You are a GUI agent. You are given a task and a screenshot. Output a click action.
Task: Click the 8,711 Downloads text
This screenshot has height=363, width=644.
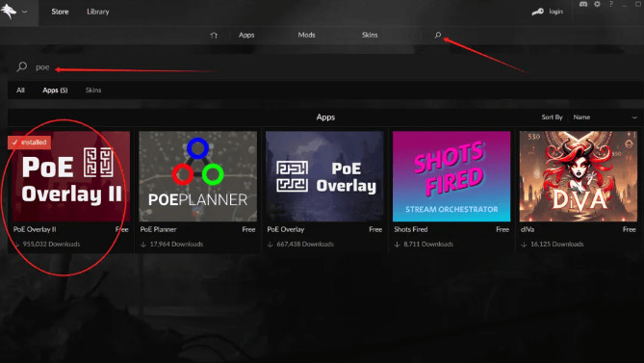[428, 244]
